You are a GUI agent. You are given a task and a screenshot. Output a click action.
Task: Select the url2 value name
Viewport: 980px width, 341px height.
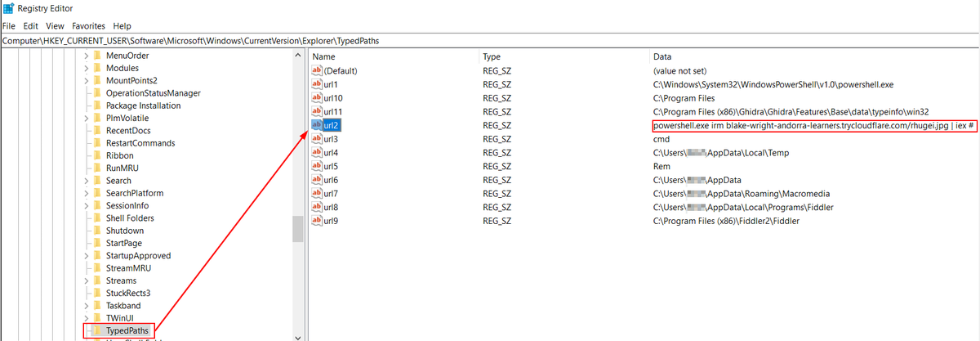pos(332,125)
